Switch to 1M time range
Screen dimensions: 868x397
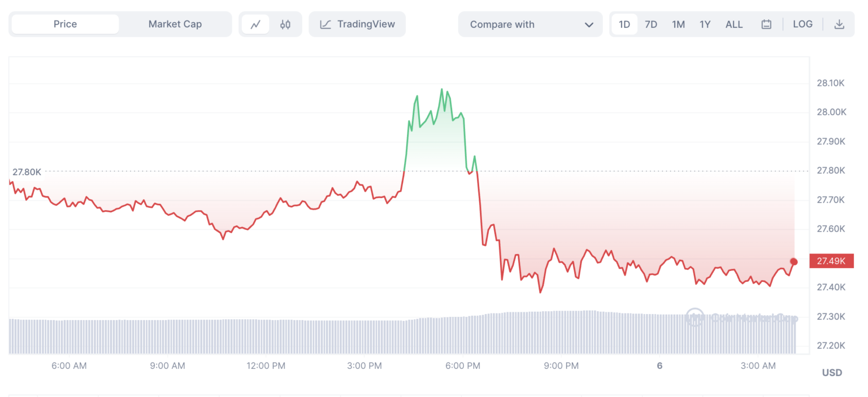(678, 24)
